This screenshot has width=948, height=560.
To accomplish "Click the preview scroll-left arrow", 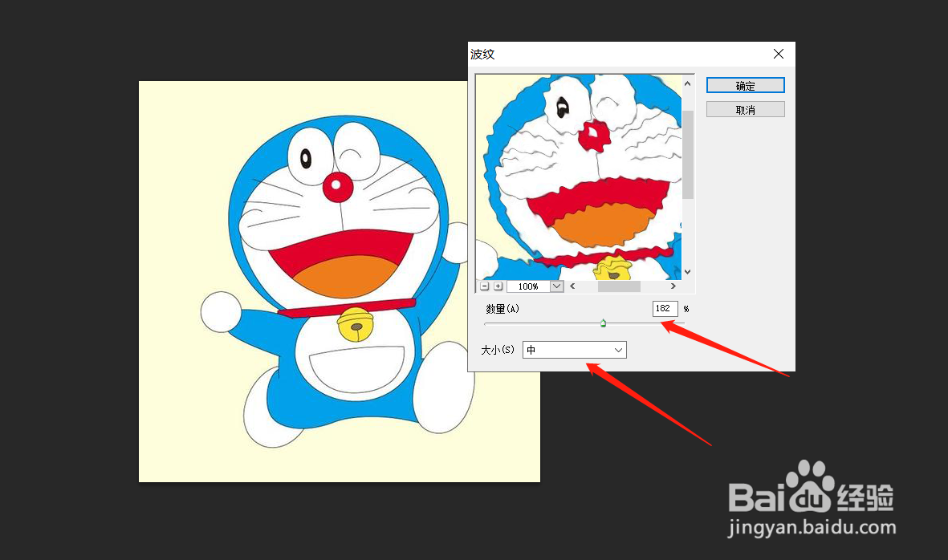I will point(572,286).
